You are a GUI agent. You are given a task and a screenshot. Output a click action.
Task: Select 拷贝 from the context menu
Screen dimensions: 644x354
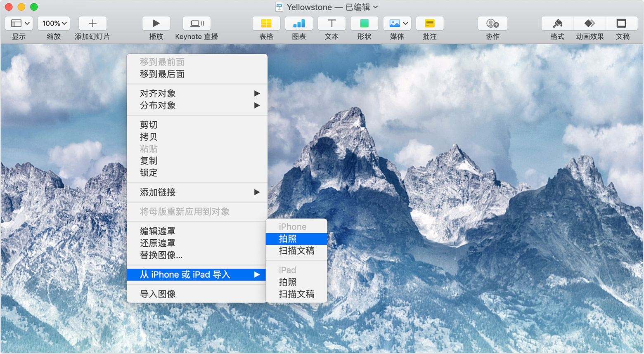tap(148, 137)
